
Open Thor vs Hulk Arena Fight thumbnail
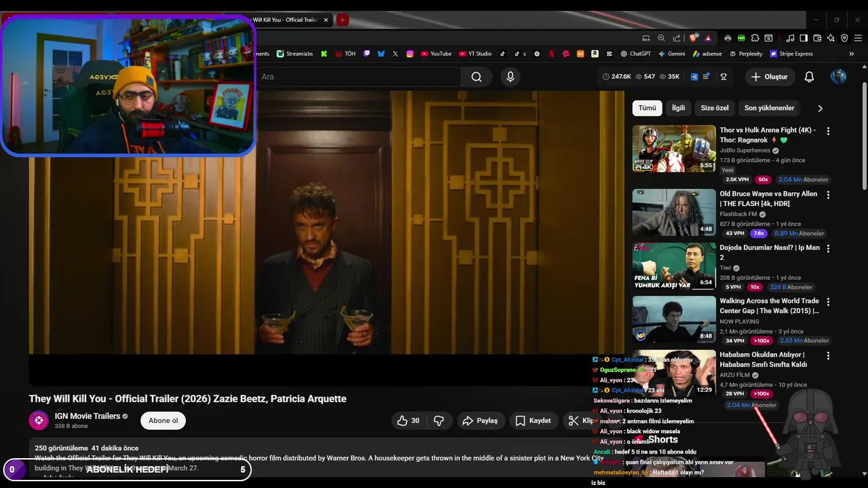(674, 148)
